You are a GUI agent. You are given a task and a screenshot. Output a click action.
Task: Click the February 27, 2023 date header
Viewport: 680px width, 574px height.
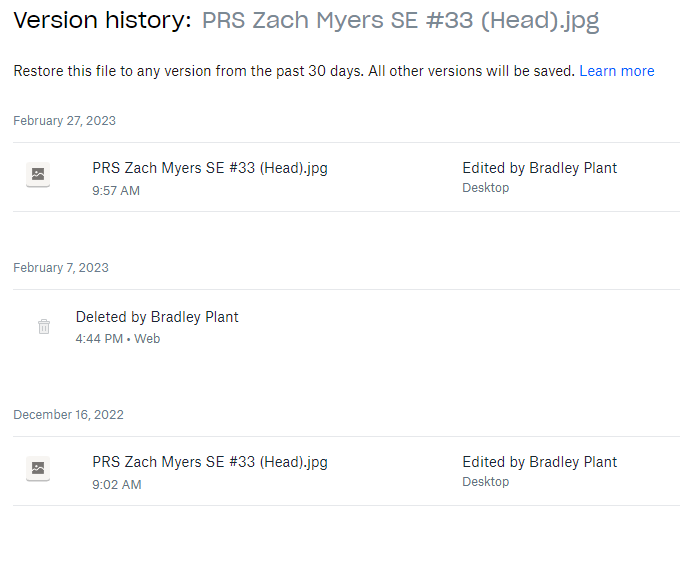[x=64, y=121]
